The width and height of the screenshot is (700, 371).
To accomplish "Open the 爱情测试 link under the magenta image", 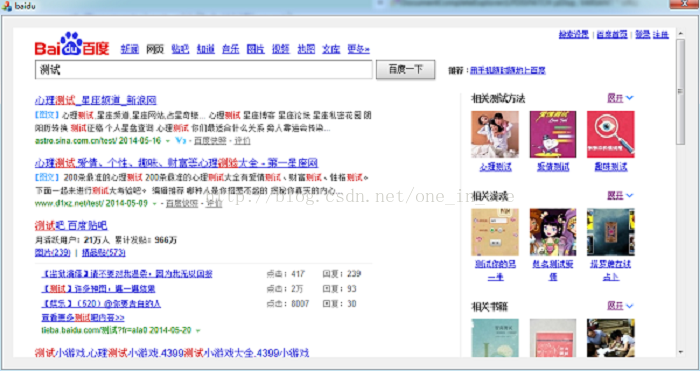I will (x=553, y=167).
